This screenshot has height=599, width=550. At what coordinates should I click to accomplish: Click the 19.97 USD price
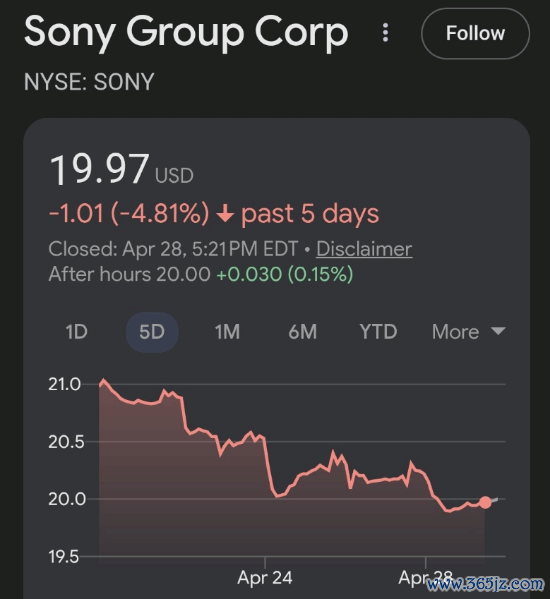click(x=121, y=169)
